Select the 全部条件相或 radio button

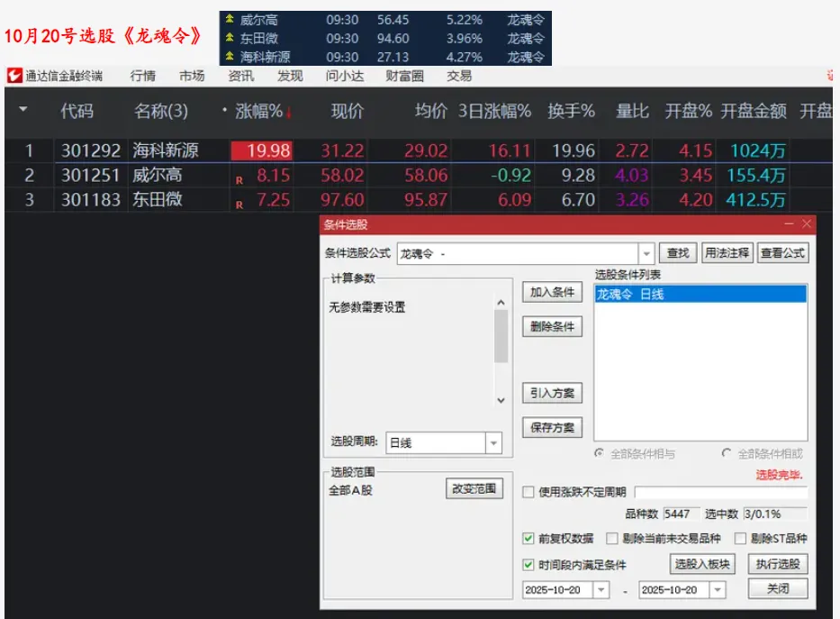coord(727,454)
